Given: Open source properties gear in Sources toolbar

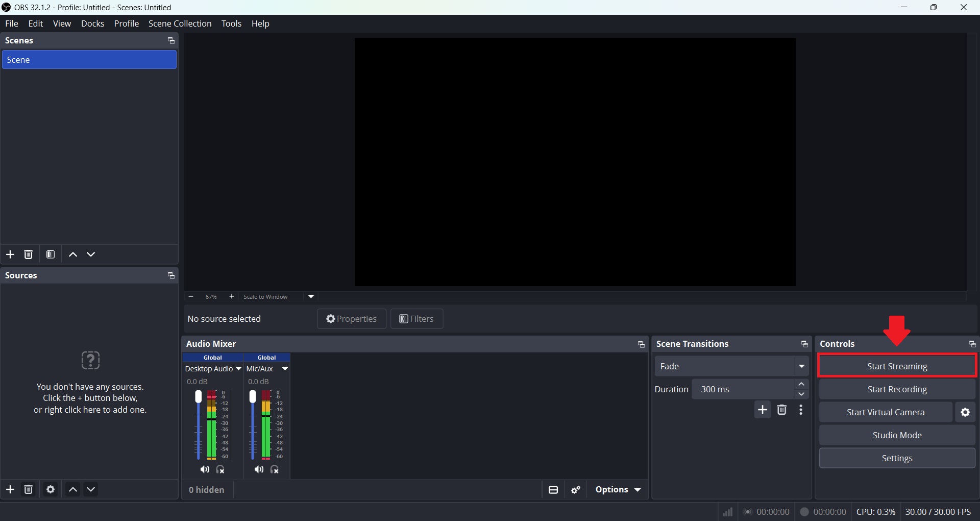Looking at the screenshot, I should pyautogui.click(x=51, y=489).
